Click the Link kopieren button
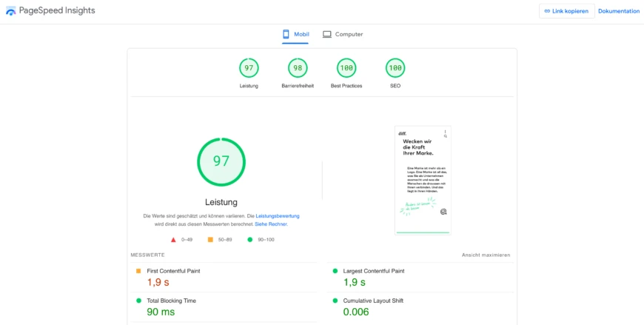The width and height of the screenshot is (644, 325). tap(566, 11)
